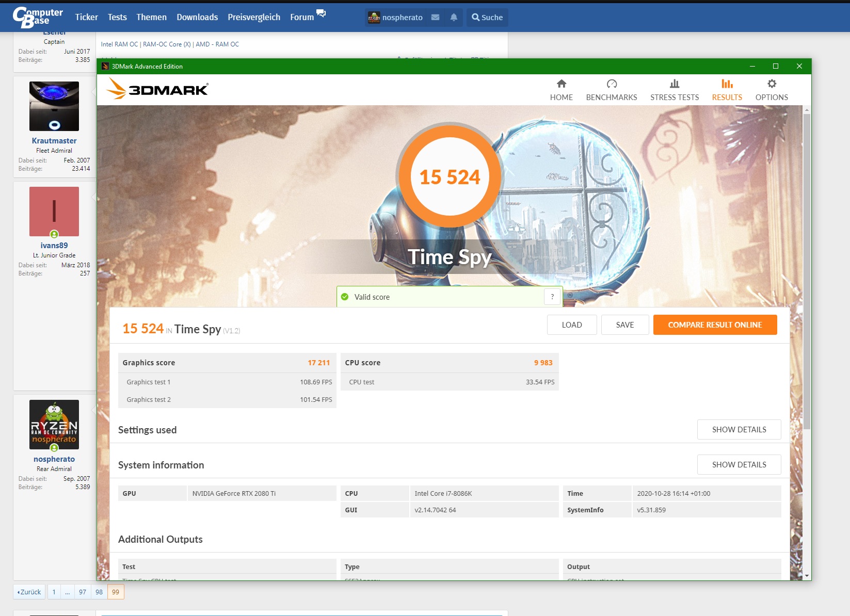The image size is (850, 616).
Task: Select current forum page 99
Action: click(x=116, y=592)
